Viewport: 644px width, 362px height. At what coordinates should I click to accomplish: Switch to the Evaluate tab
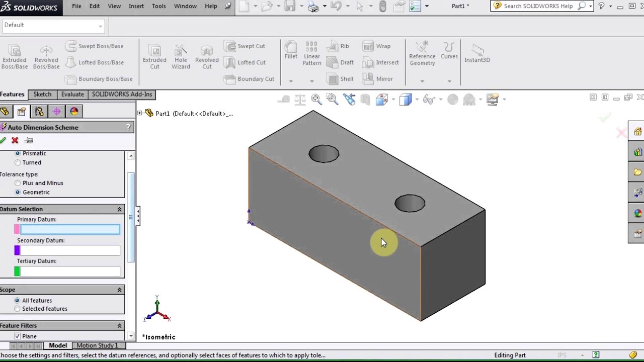coord(72,95)
